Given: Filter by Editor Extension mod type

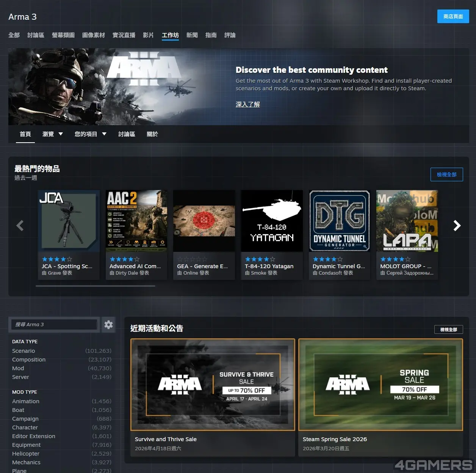Looking at the screenshot, I should coord(61,436).
